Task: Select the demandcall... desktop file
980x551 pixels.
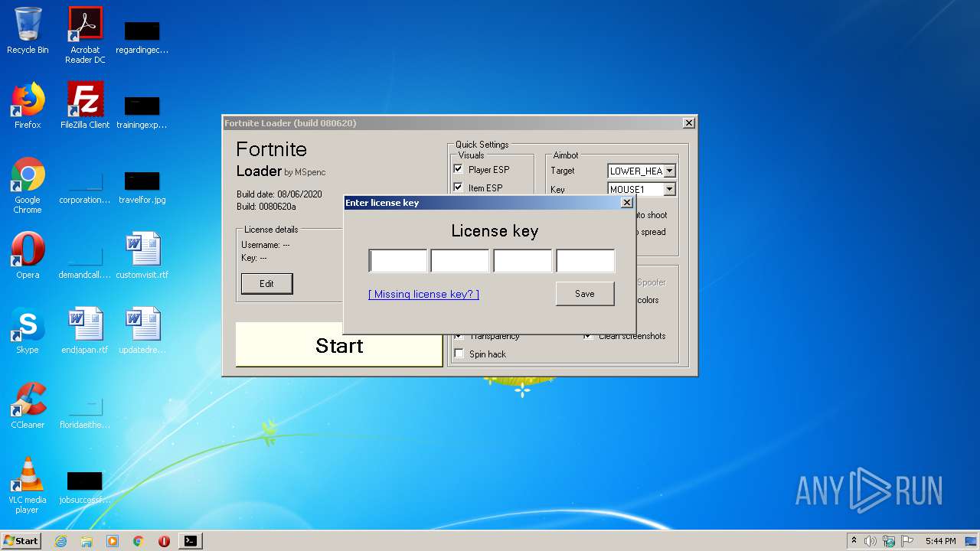Action: pos(85,262)
